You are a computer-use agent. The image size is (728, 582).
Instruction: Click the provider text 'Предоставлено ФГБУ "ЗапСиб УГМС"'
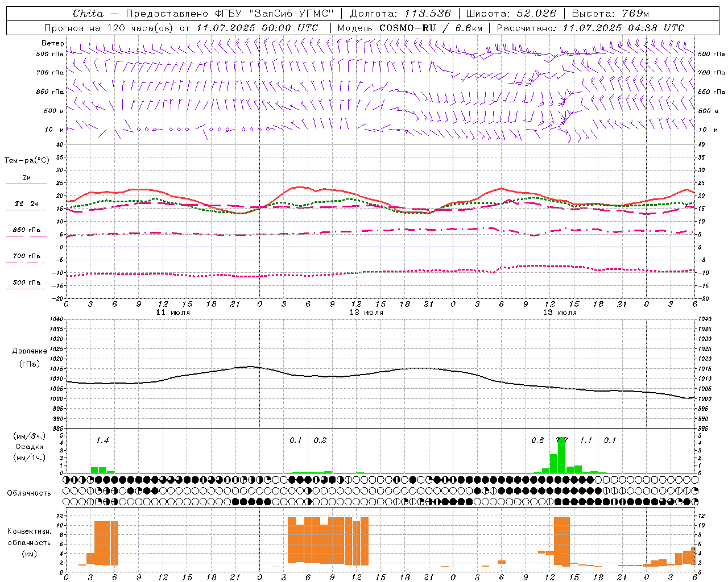229,14
